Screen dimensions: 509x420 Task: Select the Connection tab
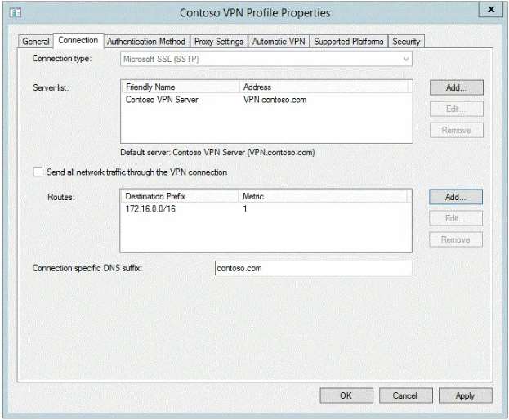click(78, 41)
